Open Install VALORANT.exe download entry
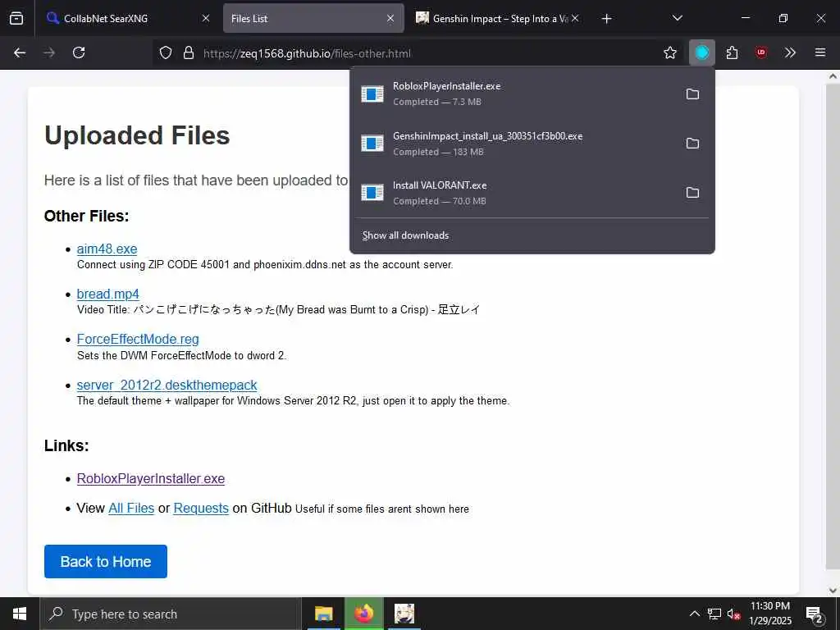 tap(514, 192)
